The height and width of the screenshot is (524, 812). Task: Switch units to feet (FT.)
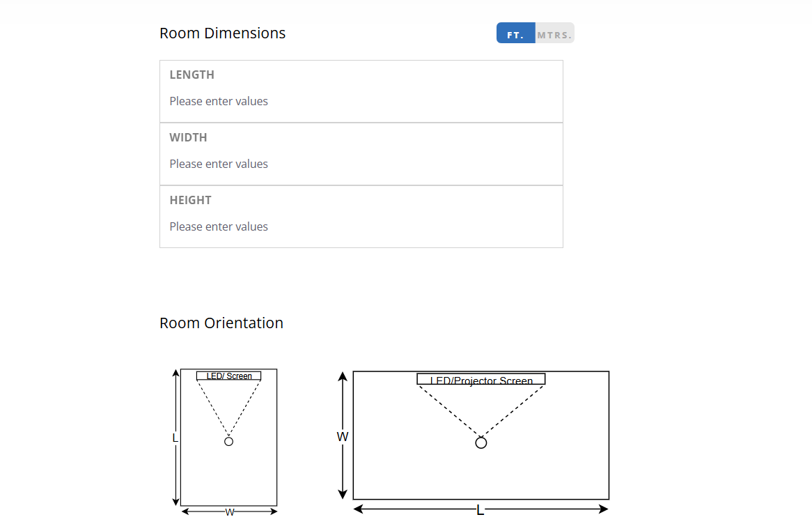point(515,33)
